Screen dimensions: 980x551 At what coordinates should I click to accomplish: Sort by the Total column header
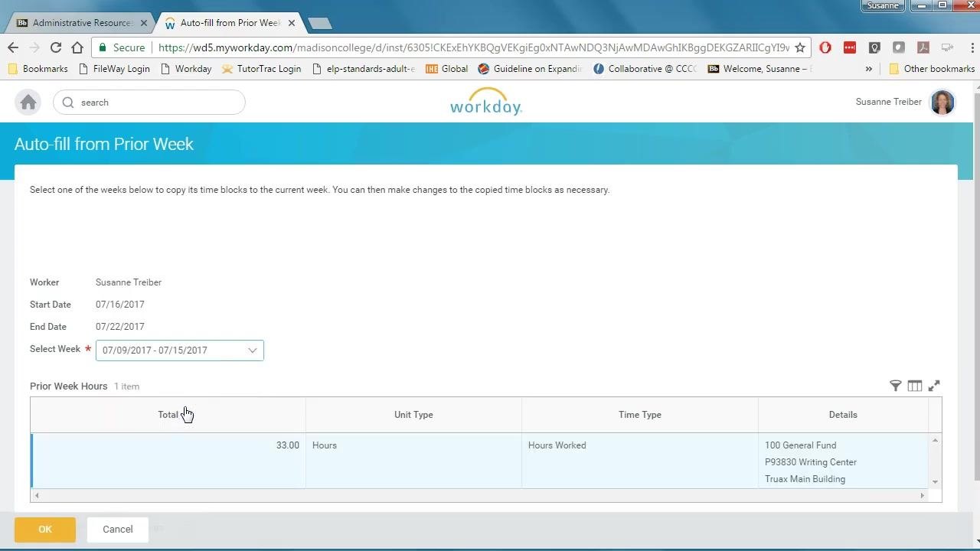168,415
